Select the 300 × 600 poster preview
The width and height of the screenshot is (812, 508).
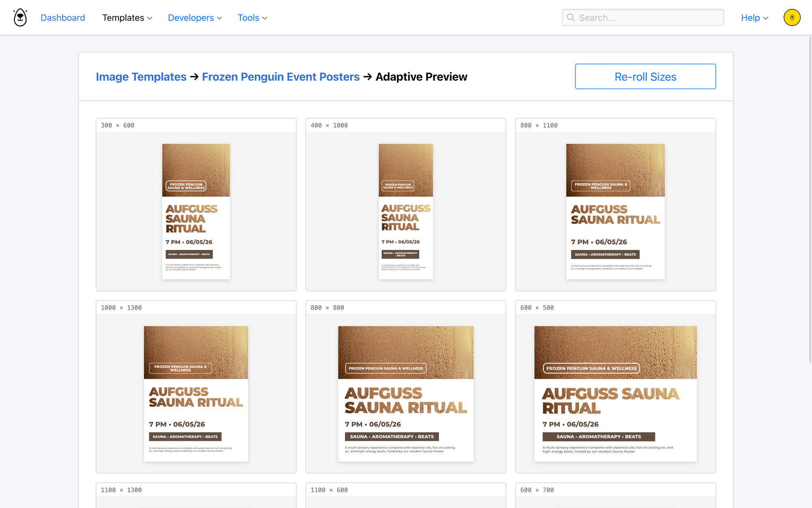(x=196, y=211)
